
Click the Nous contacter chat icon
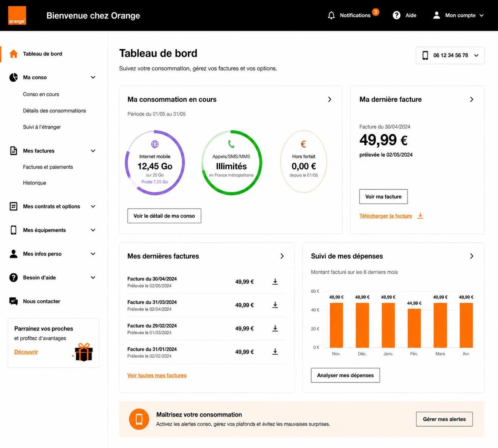pos(14,301)
